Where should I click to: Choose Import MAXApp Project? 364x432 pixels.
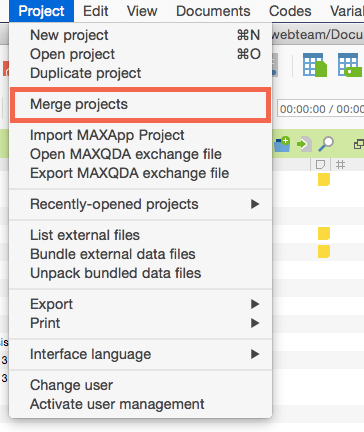point(140,135)
